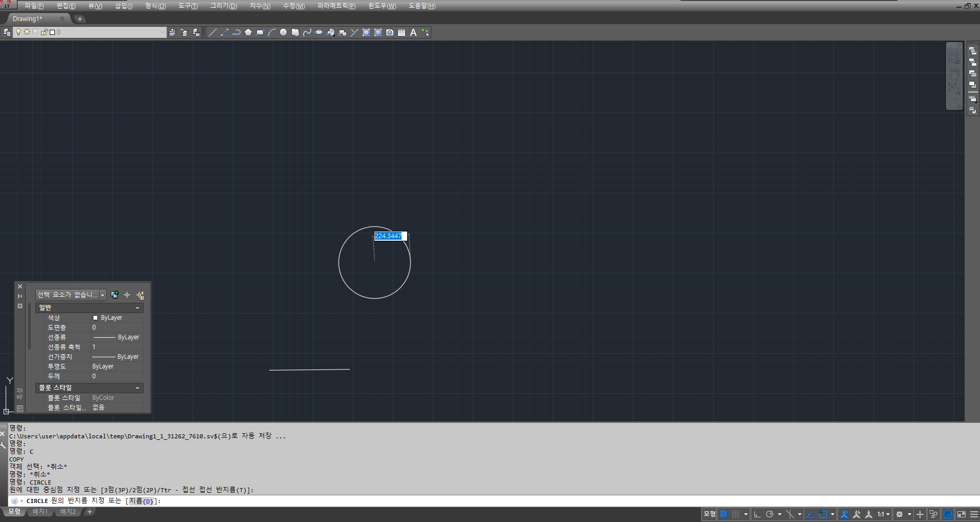
Task: Click the Add Selected tool icon
Action: pyautogui.click(x=425, y=32)
